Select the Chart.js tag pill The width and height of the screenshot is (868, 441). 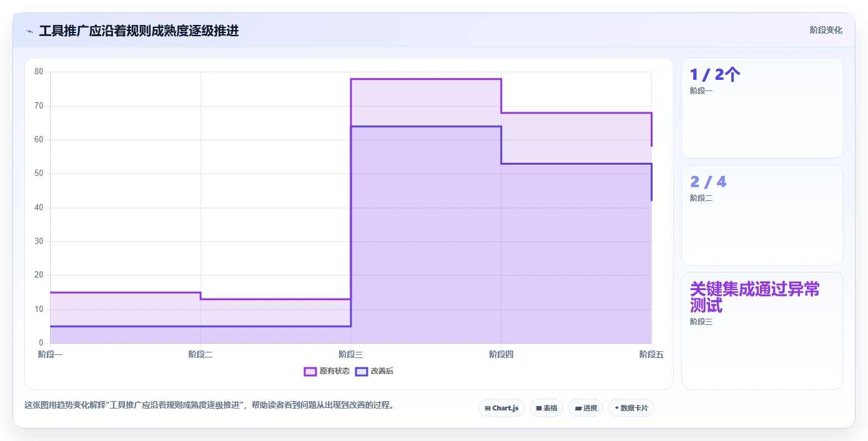point(501,408)
